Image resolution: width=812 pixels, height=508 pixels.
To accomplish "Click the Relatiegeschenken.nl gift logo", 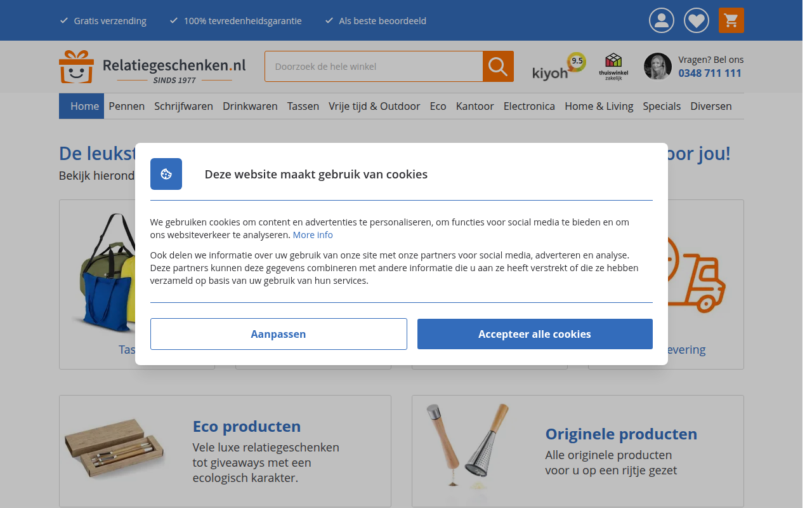I will [x=152, y=67].
